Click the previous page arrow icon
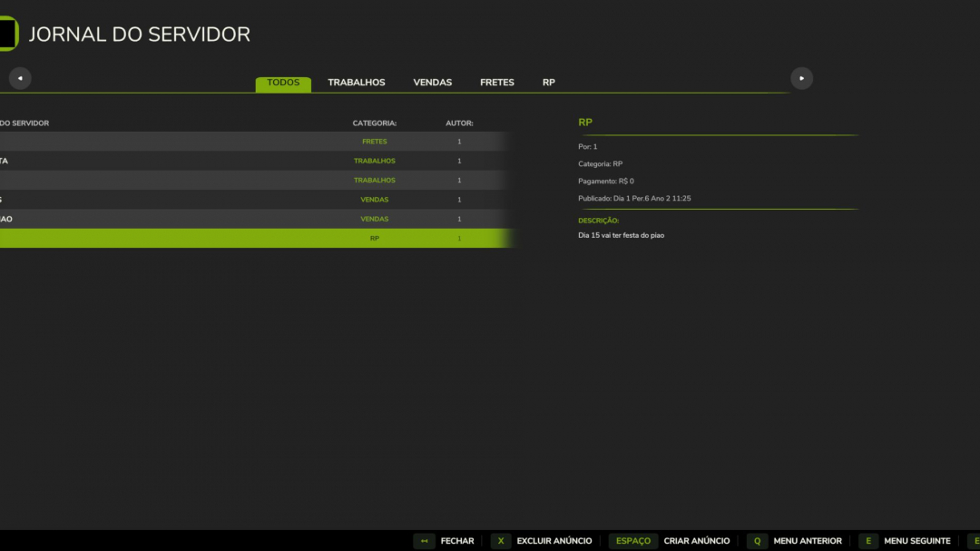The height and width of the screenshot is (551, 980). pos(20,78)
